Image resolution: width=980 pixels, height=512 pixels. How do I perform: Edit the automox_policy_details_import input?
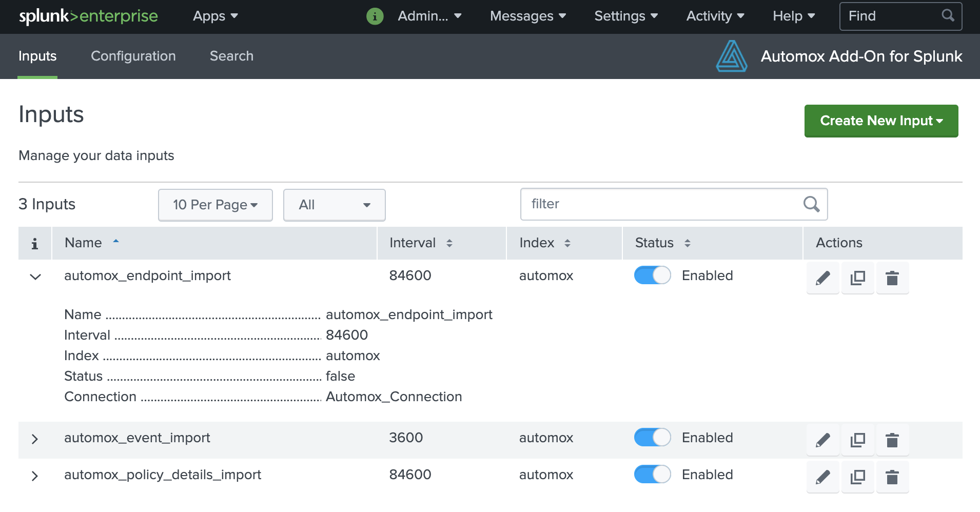(x=822, y=477)
